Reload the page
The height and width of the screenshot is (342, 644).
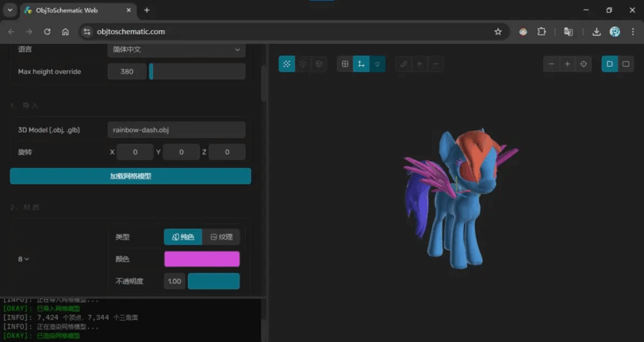(47, 31)
